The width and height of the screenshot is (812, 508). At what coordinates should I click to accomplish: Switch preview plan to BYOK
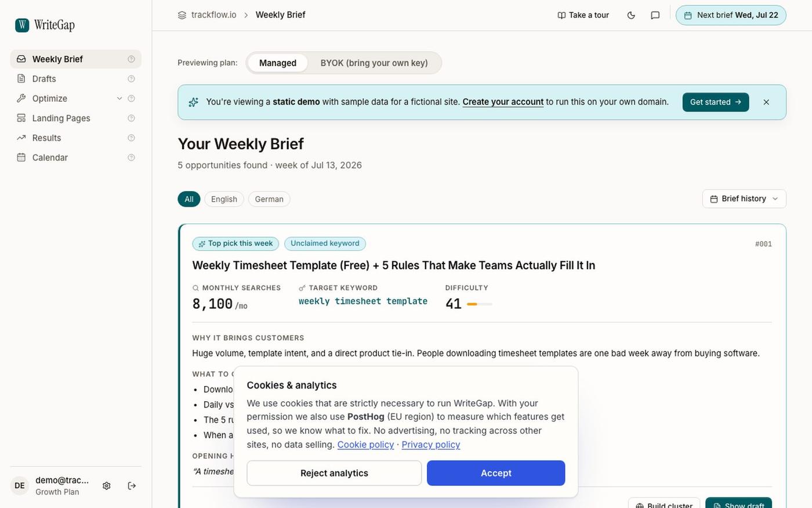coord(374,63)
